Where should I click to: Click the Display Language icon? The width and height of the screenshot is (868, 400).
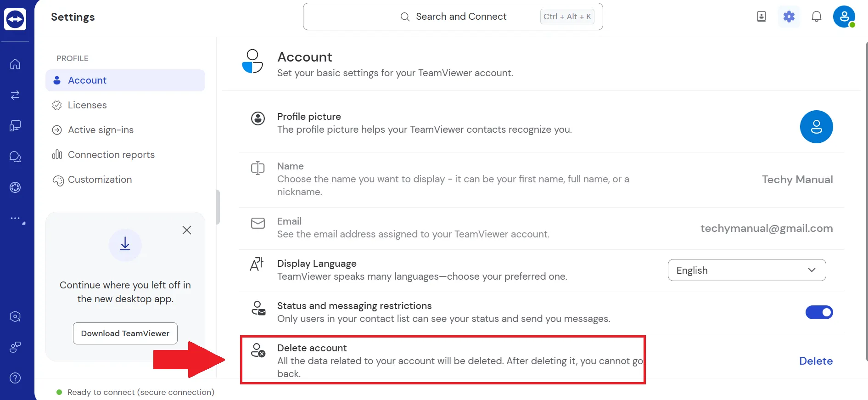click(x=257, y=264)
